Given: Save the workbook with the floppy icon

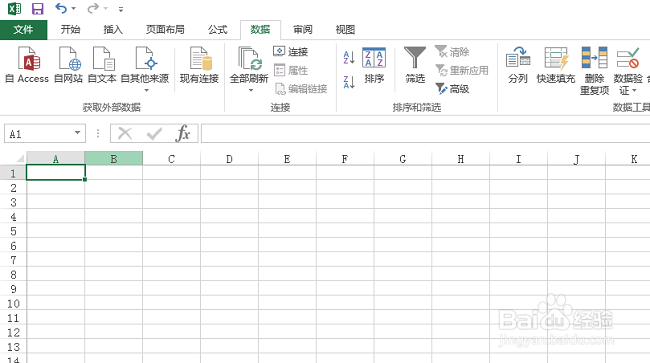Looking at the screenshot, I should [38, 9].
